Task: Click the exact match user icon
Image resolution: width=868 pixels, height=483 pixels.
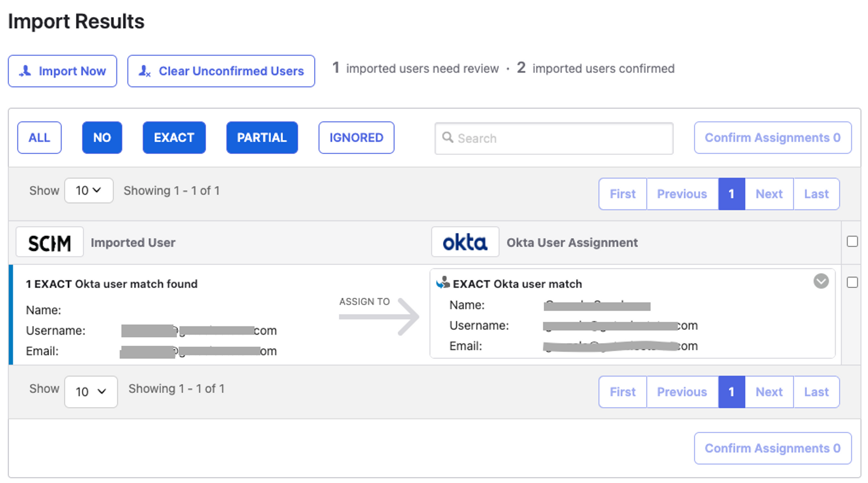Action: coord(443,283)
